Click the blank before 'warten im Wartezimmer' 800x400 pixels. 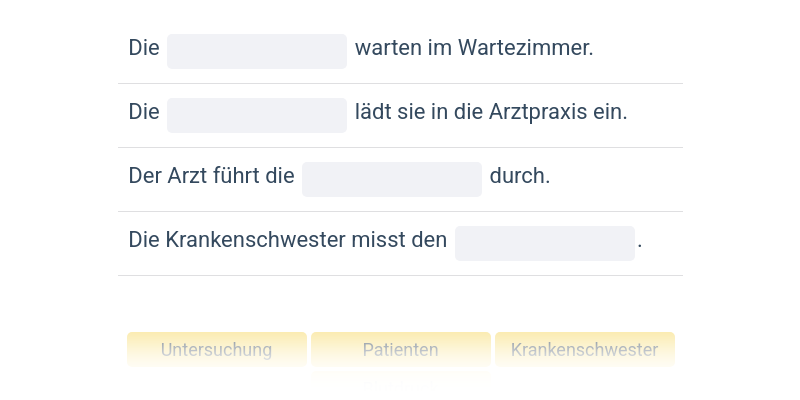(x=257, y=51)
